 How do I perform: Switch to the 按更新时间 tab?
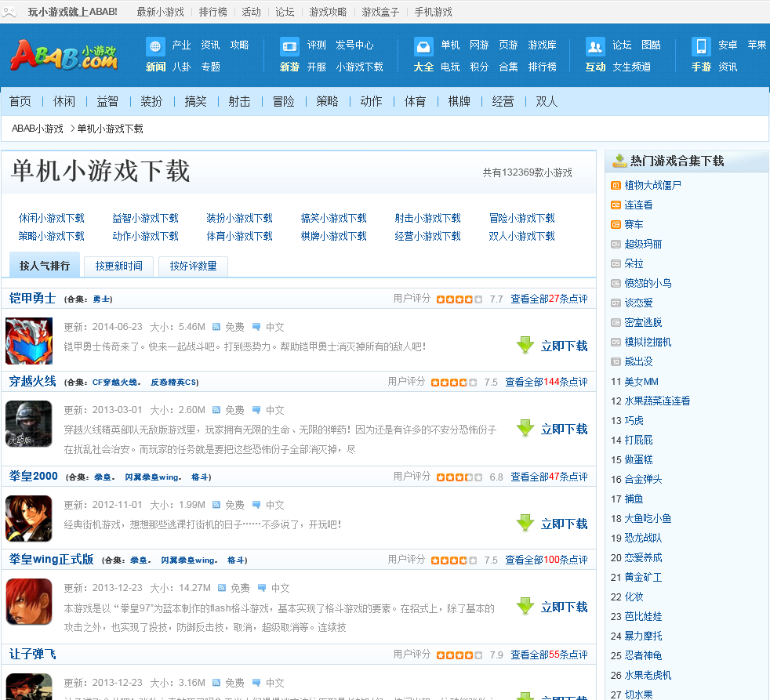(119, 266)
